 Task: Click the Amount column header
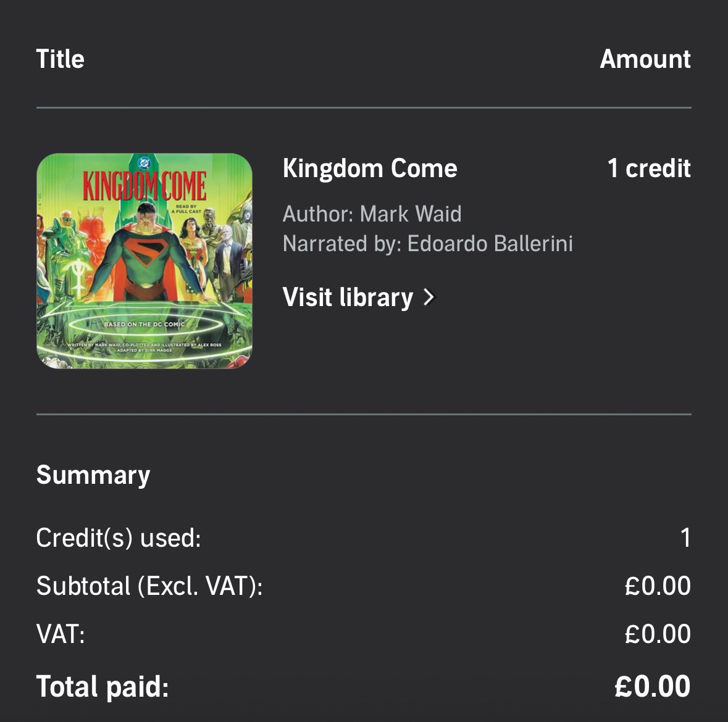click(x=645, y=59)
